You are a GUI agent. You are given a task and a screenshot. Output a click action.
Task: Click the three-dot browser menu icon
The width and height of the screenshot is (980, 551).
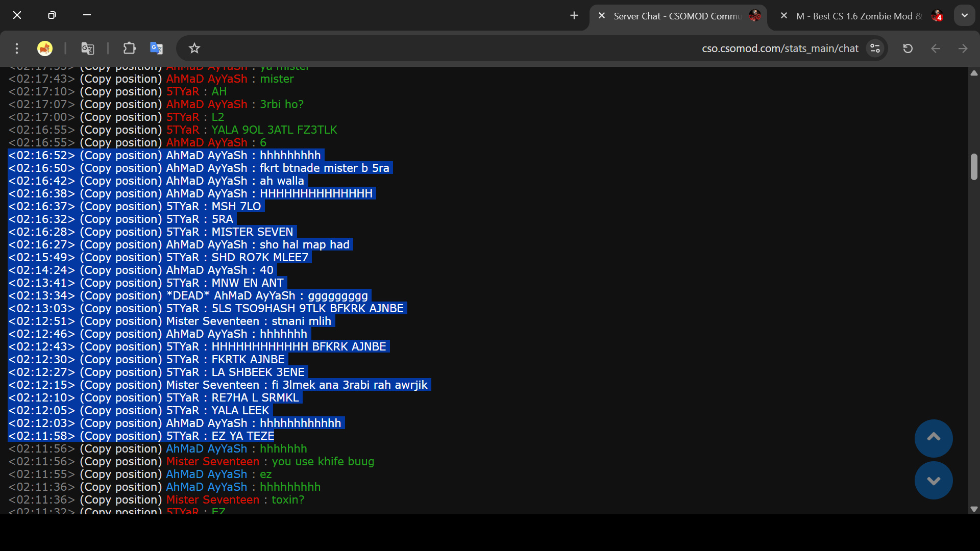click(x=17, y=48)
